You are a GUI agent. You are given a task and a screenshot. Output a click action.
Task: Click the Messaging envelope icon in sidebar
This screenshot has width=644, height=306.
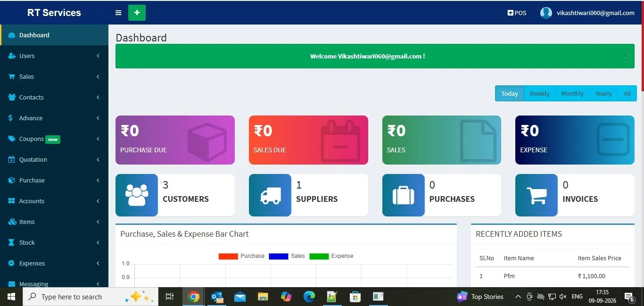[x=12, y=284]
